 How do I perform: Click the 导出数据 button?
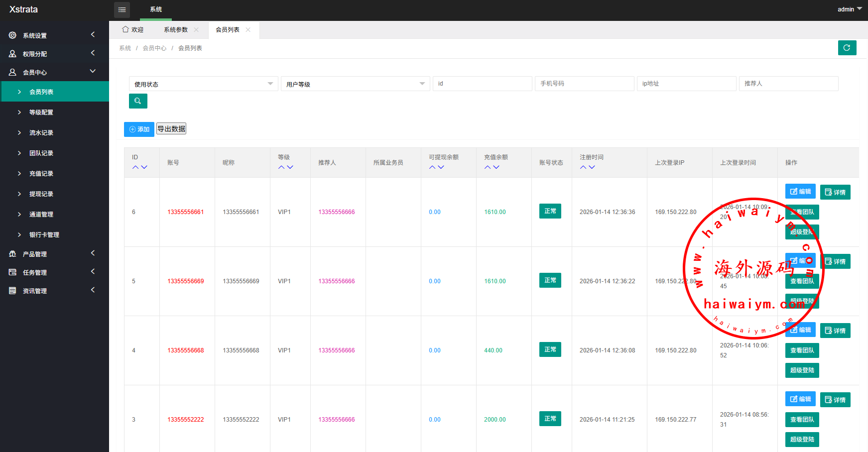pos(171,129)
